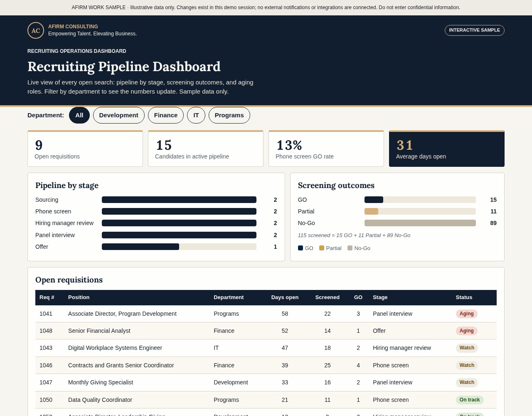Click the Aging badge for requisition 1041
Screen dimensions: 532x416
click(x=466, y=314)
